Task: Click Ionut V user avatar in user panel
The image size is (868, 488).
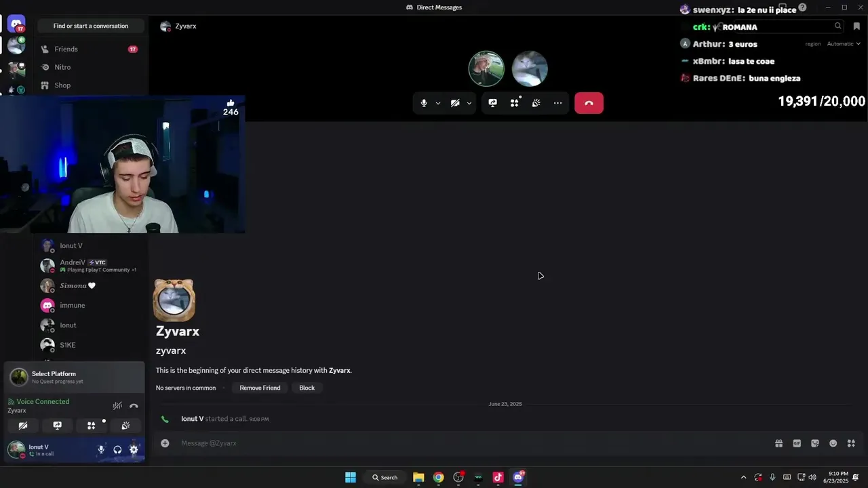Action: 16,449
